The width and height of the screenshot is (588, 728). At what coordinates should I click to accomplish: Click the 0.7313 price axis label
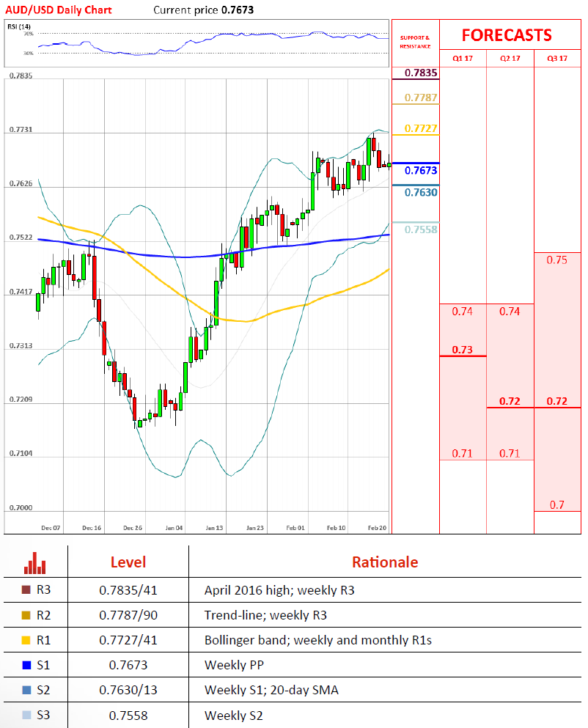tap(21, 346)
